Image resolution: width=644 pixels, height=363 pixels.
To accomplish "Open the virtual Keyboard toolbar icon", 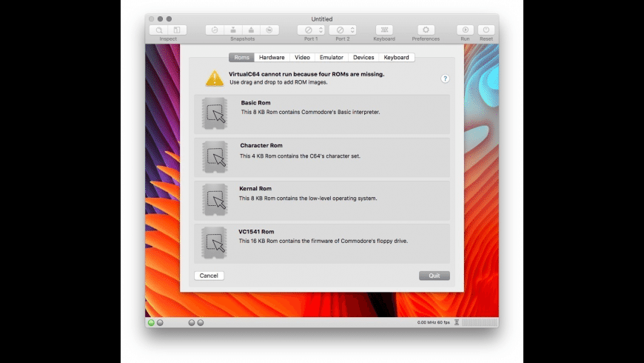I will [384, 30].
